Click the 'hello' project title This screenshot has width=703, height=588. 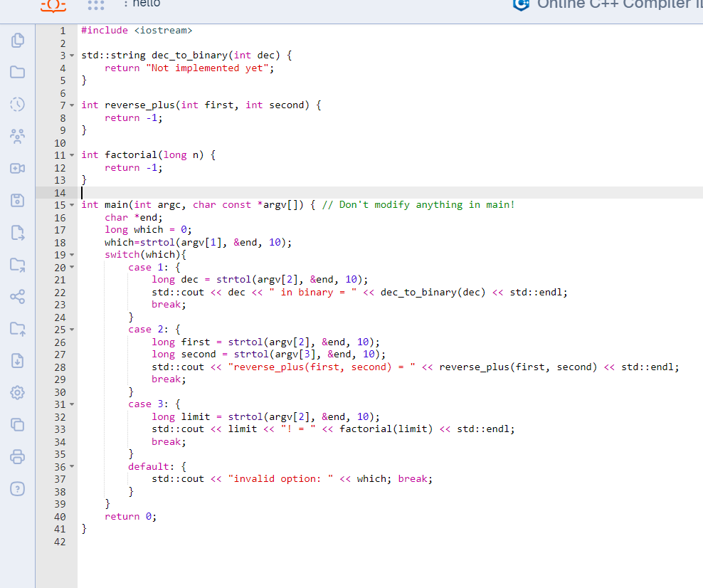pyautogui.click(x=146, y=4)
